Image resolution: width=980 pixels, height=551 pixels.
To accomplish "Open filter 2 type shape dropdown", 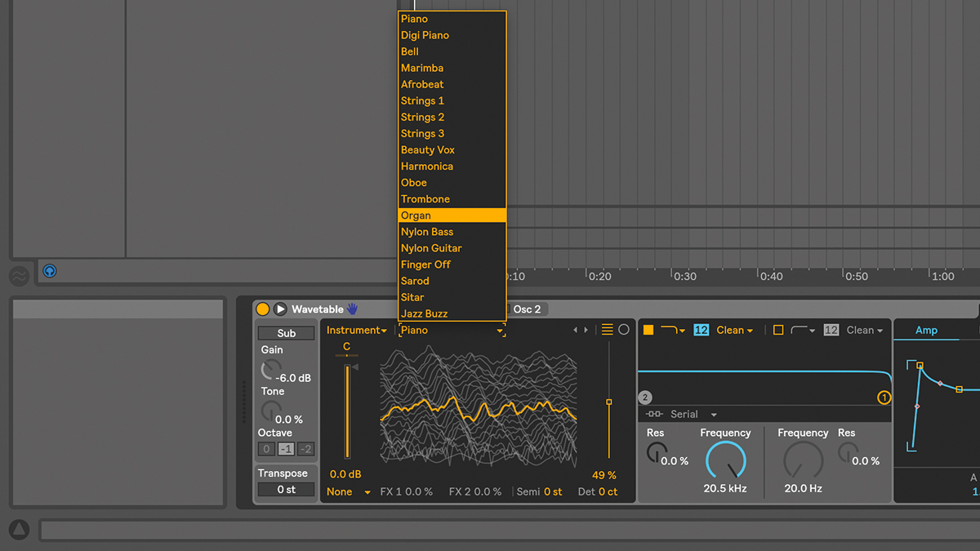I will 803,330.
